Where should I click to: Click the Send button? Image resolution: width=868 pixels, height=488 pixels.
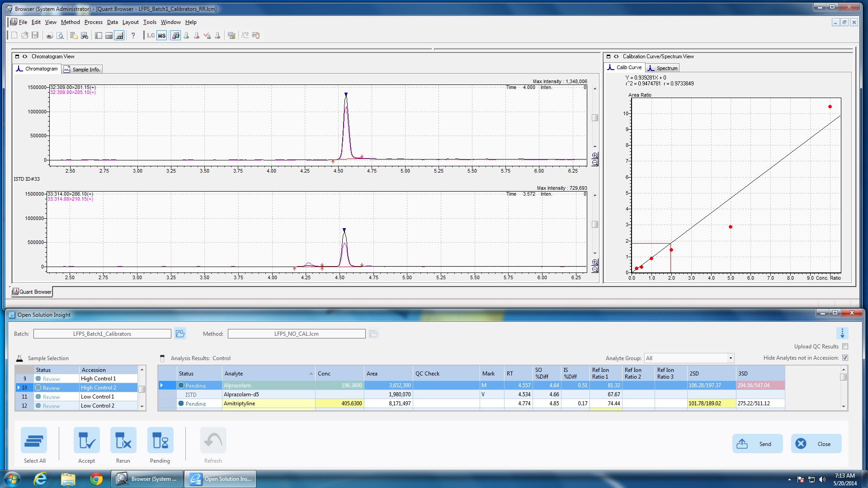(x=757, y=444)
